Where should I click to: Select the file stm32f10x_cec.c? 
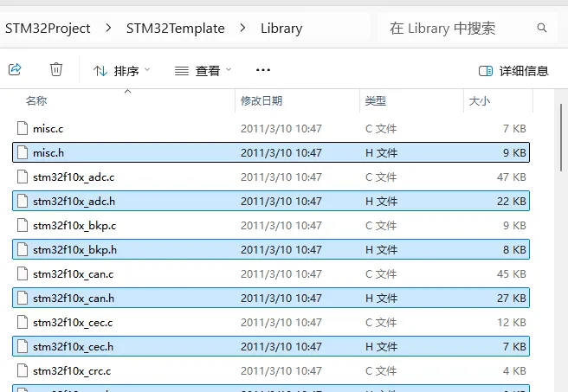click(x=271, y=323)
